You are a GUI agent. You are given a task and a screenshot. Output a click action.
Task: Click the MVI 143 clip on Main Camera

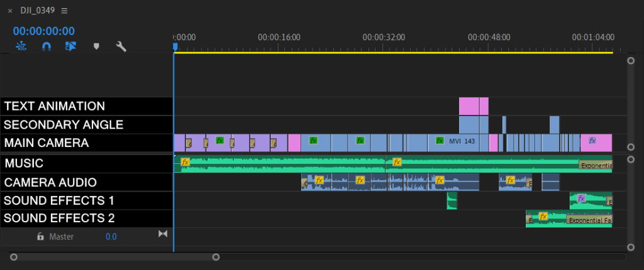pyautogui.click(x=462, y=142)
